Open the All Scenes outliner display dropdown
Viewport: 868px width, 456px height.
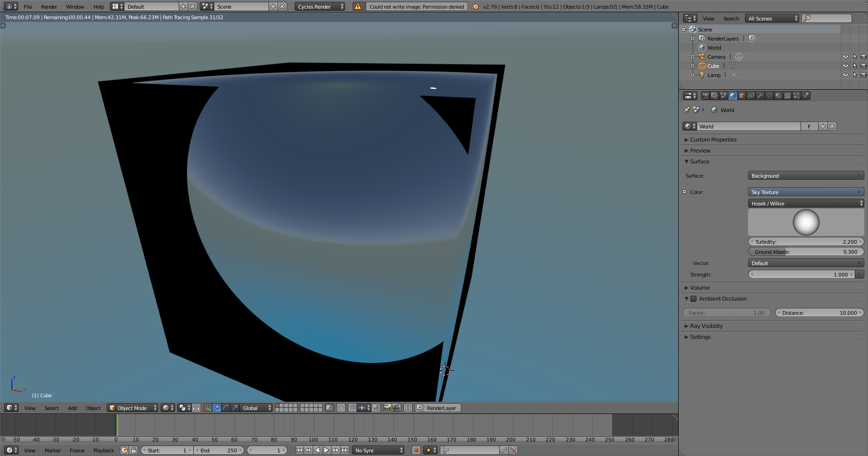point(772,18)
